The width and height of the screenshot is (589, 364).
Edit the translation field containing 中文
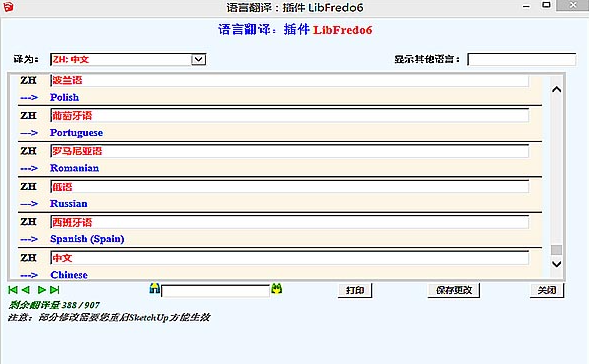pyautogui.click(x=290, y=258)
